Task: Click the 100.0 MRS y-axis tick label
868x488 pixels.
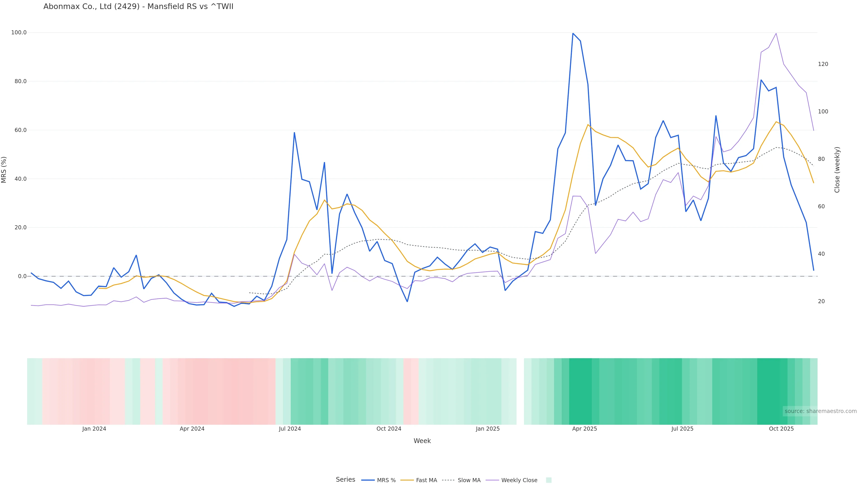Action: point(19,33)
